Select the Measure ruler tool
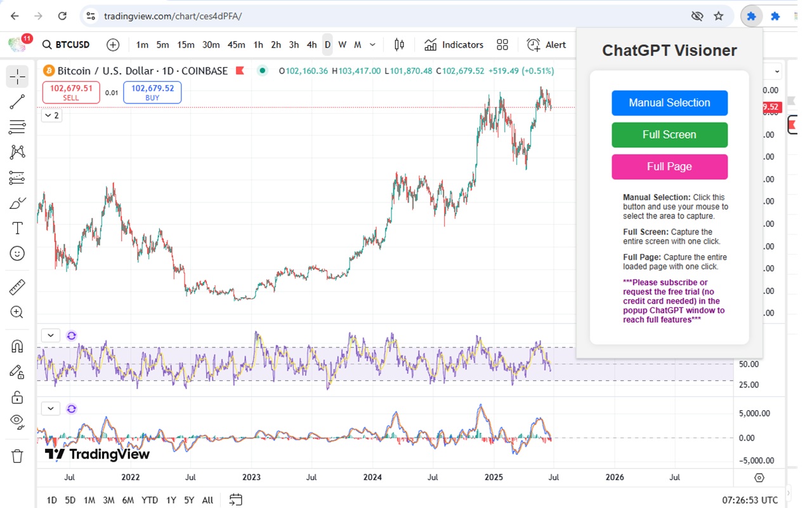Screen dimensions: 812x508 point(17,286)
